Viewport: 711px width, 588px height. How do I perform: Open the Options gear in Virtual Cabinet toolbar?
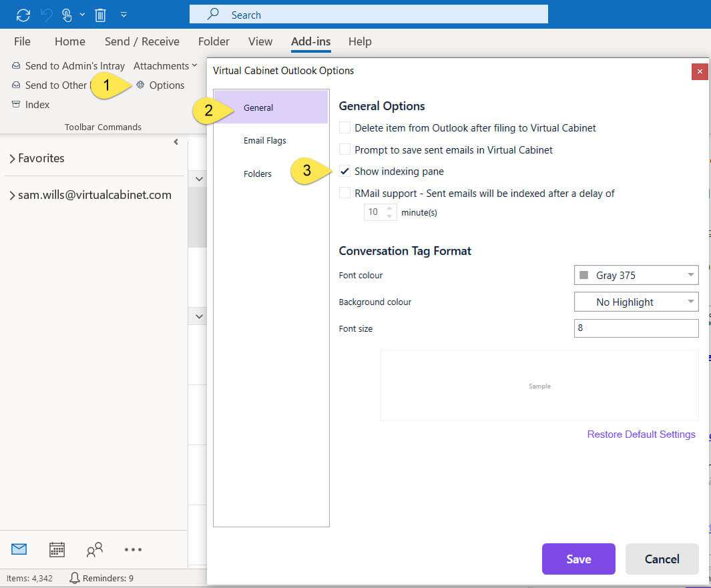click(160, 85)
